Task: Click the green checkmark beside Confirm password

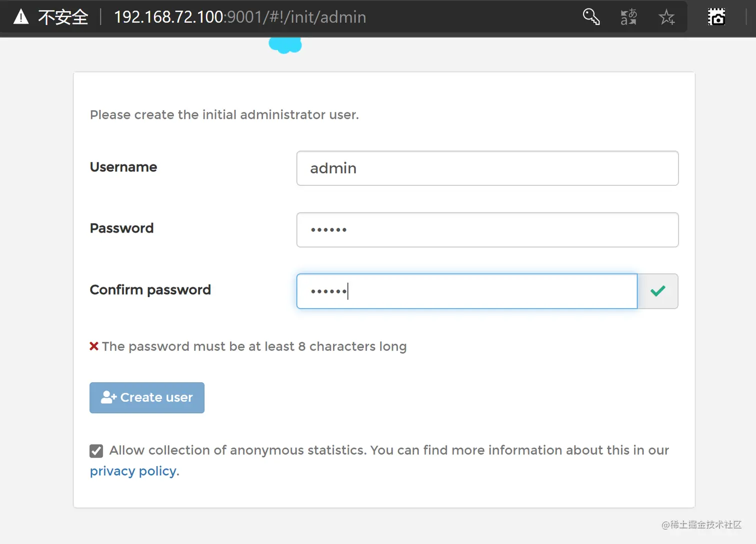Action: point(658,291)
